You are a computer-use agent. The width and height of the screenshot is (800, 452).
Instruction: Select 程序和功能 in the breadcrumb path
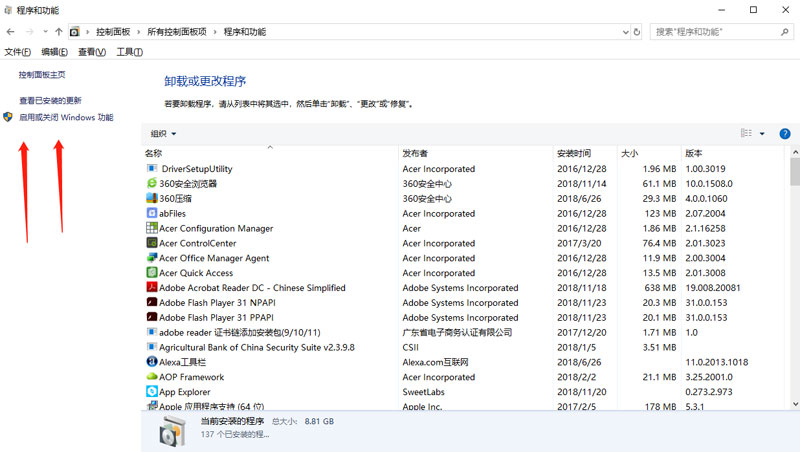(245, 32)
